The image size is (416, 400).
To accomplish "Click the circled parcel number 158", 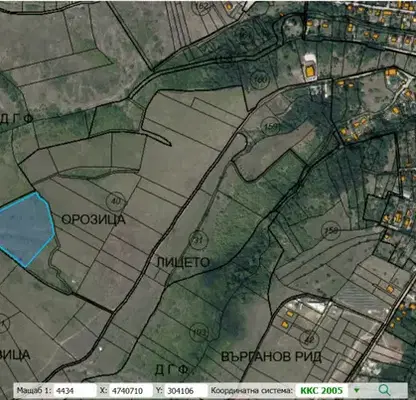I will (x=330, y=230).
